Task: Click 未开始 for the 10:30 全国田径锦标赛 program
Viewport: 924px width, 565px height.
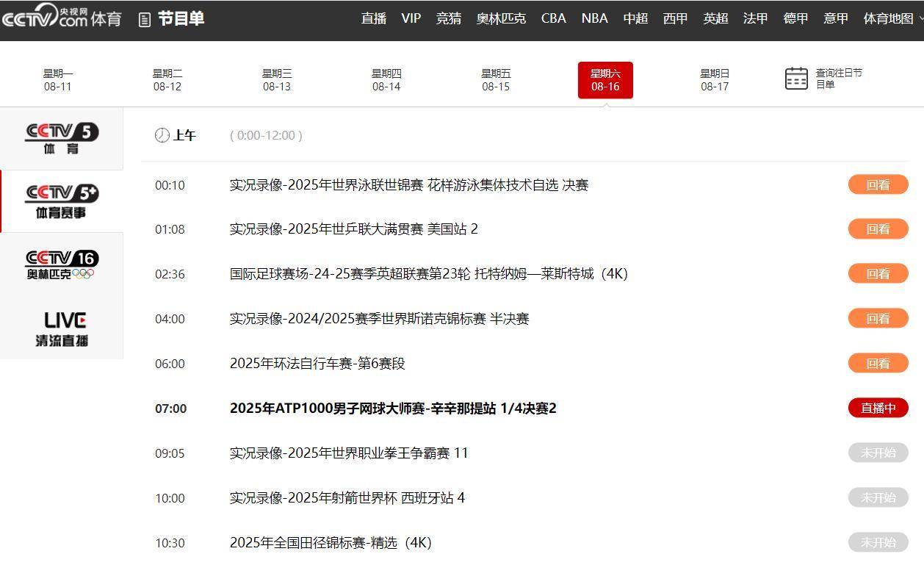Action: (878, 542)
